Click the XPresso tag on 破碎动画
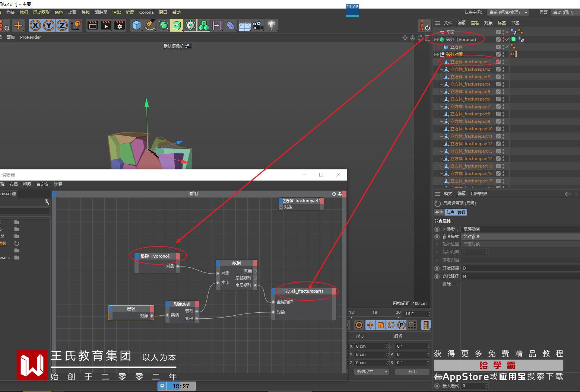The height and width of the screenshot is (392, 580). point(513,54)
